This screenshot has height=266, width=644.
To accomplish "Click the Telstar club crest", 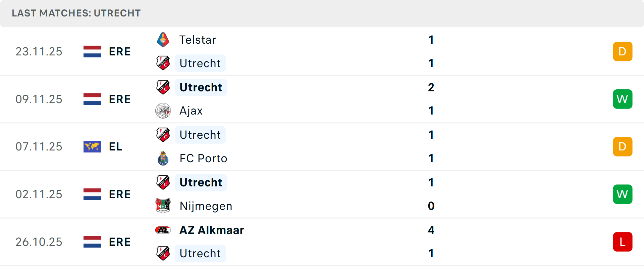I will tap(163, 39).
